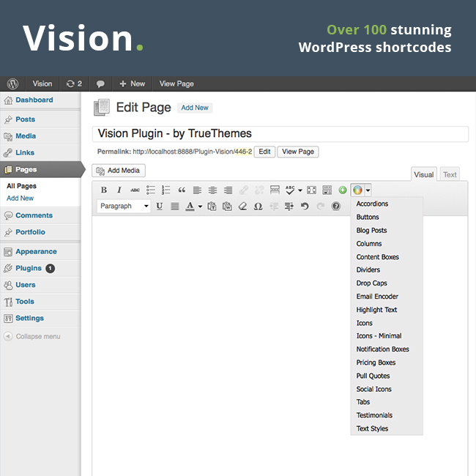Align text right

click(x=228, y=190)
